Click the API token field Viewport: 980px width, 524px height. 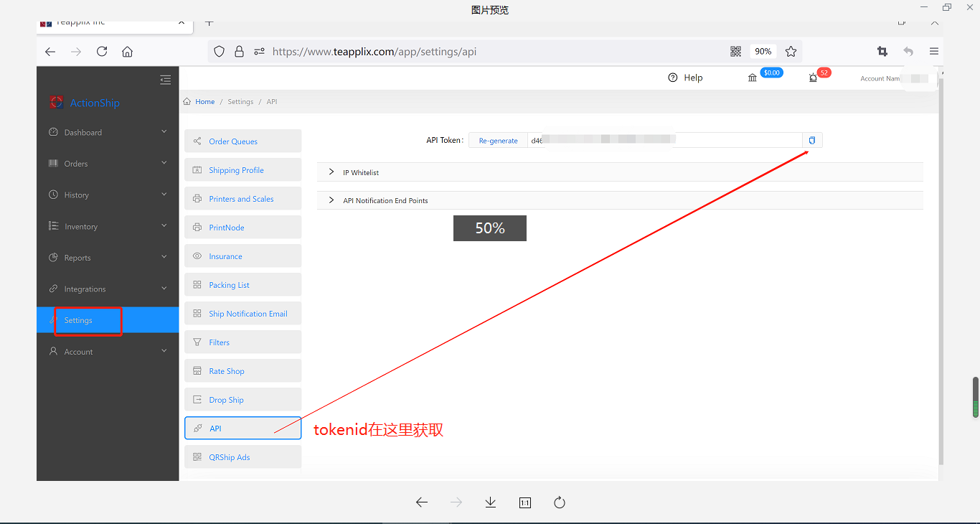point(664,141)
